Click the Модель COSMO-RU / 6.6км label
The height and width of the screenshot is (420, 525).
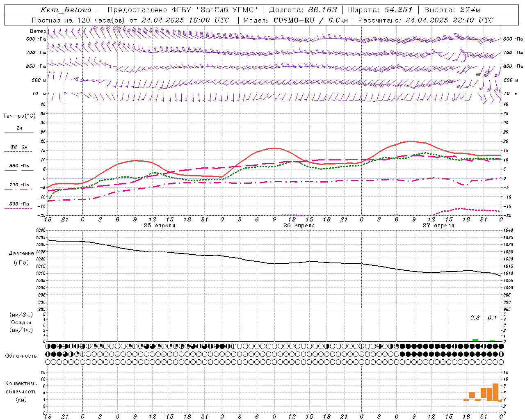pyautogui.click(x=295, y=20)
